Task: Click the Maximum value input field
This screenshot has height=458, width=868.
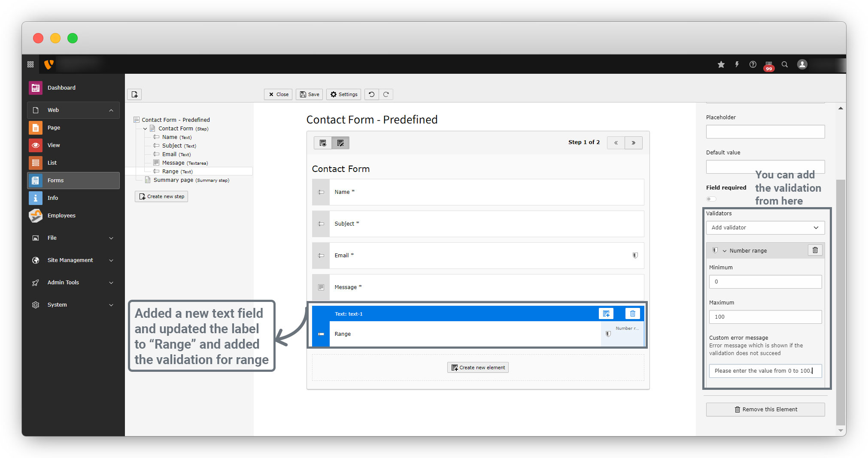Action: click(765, 317)
